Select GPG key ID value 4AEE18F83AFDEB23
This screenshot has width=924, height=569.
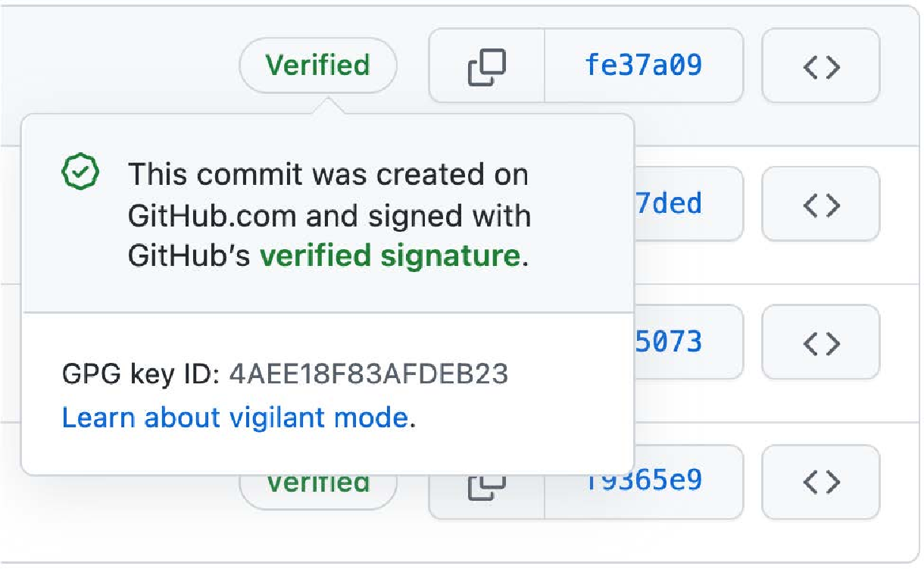pyautogui.click(x=368, y=374)
